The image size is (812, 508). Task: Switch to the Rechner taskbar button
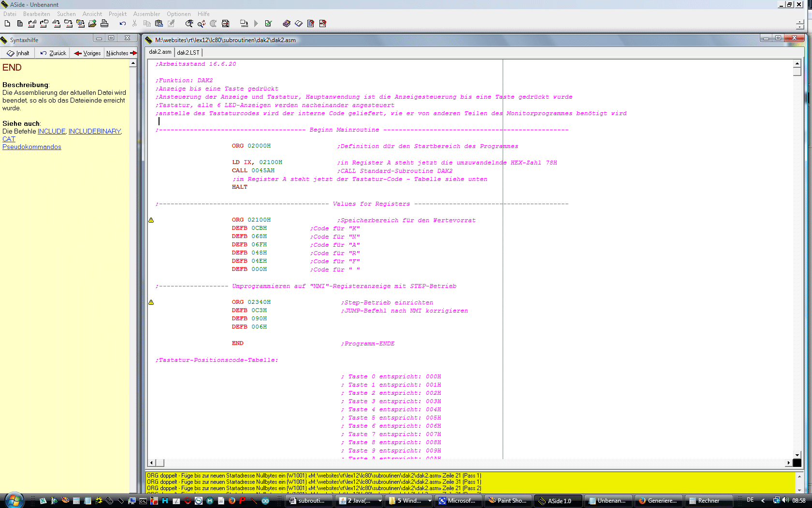[709, 501]
